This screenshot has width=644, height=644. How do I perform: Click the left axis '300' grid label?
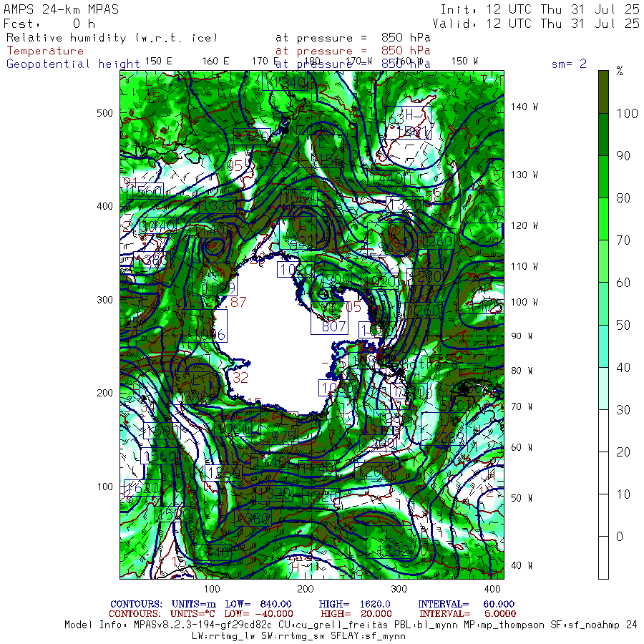point(104,300)
